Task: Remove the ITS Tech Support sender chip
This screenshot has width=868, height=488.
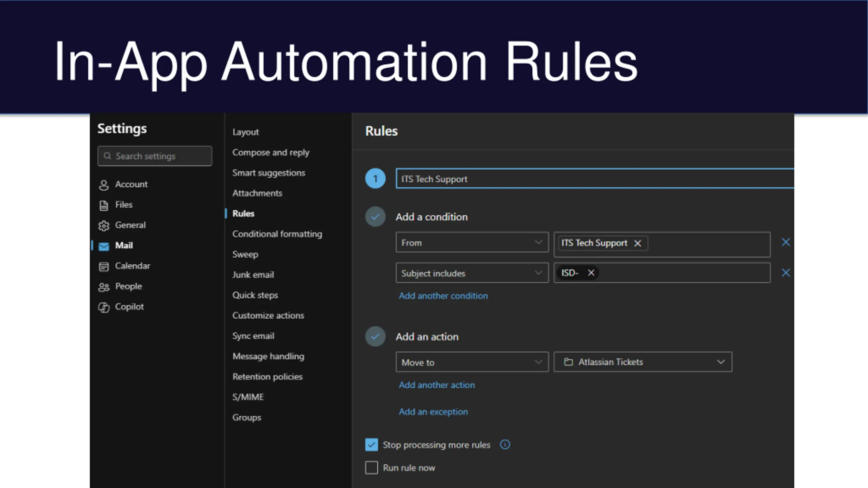Action: [637, 243]
